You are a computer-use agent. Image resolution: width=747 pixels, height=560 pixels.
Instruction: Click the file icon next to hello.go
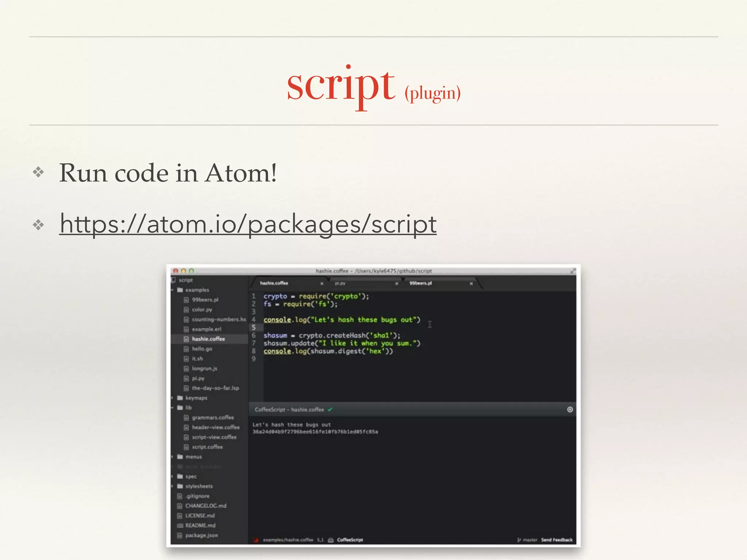(x=186, y=349)
